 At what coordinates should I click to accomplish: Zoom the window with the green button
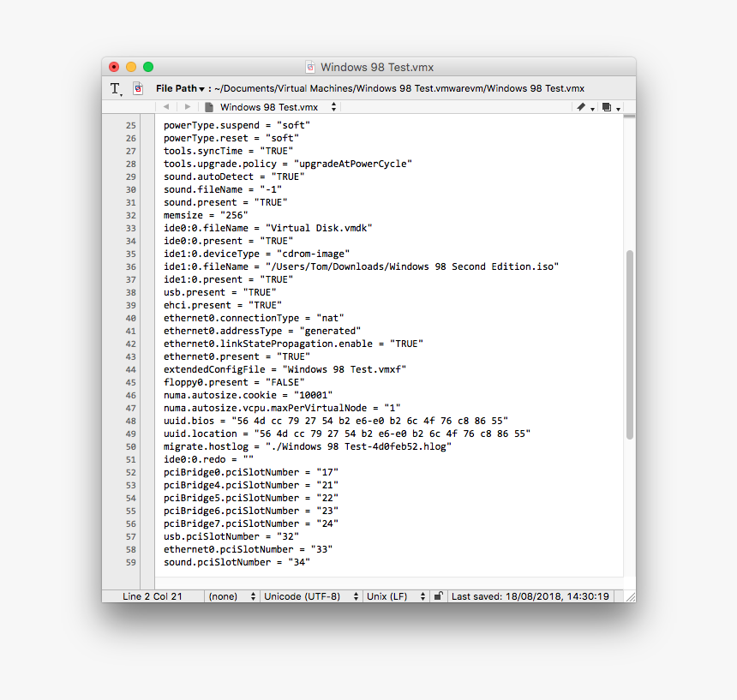tap(148, 67)
